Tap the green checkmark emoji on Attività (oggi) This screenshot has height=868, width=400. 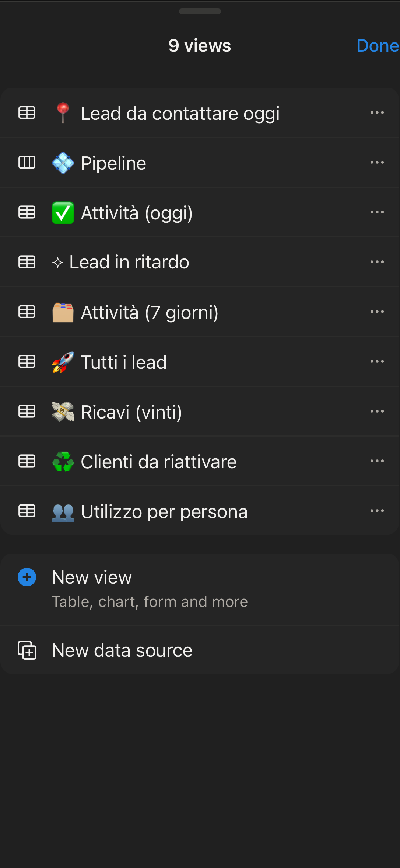click(x=63, y=213)
